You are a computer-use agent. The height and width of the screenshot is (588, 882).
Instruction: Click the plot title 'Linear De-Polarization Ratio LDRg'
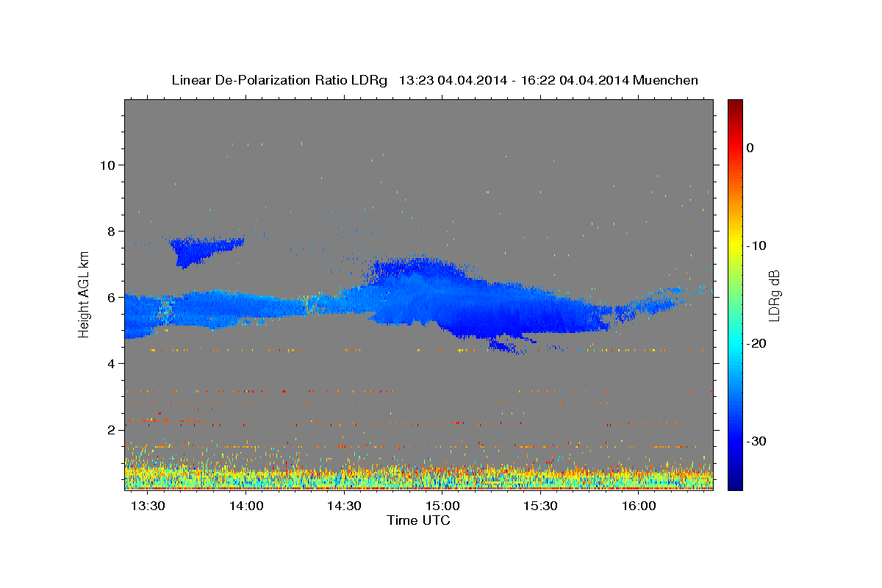(x=279, y=80)
